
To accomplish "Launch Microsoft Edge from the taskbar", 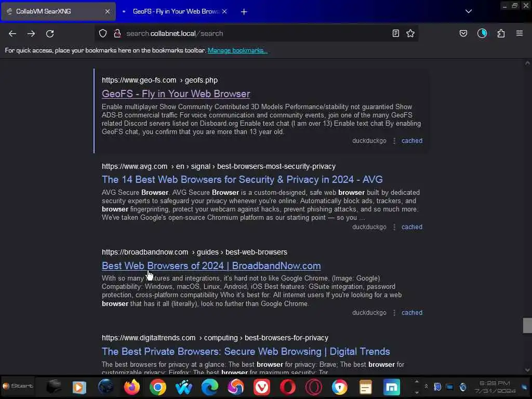I will (x=210, y=387).
